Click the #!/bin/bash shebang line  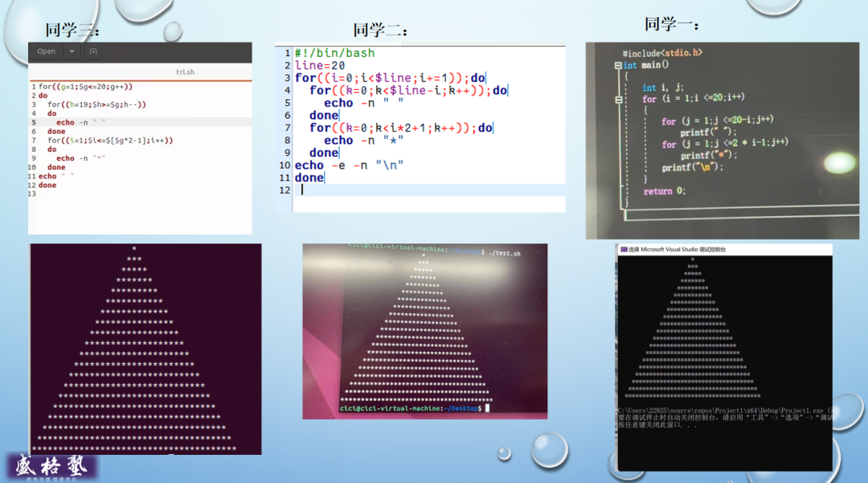(334, 52)
